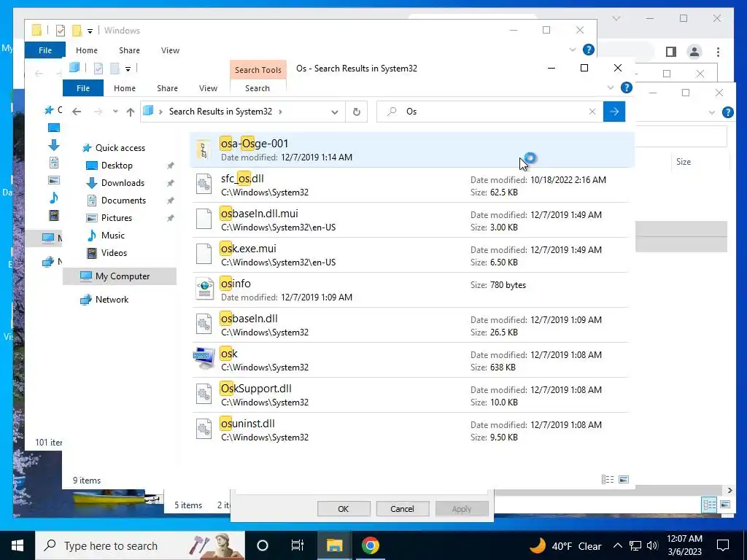
Task: Open the File tab in Search Results window
Action: (x=83, y=88)
